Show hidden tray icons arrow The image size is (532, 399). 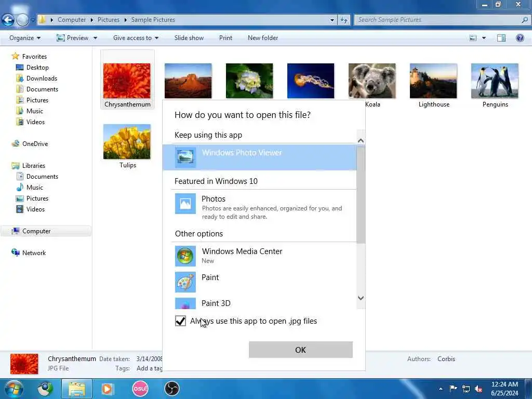pos(441,389)
